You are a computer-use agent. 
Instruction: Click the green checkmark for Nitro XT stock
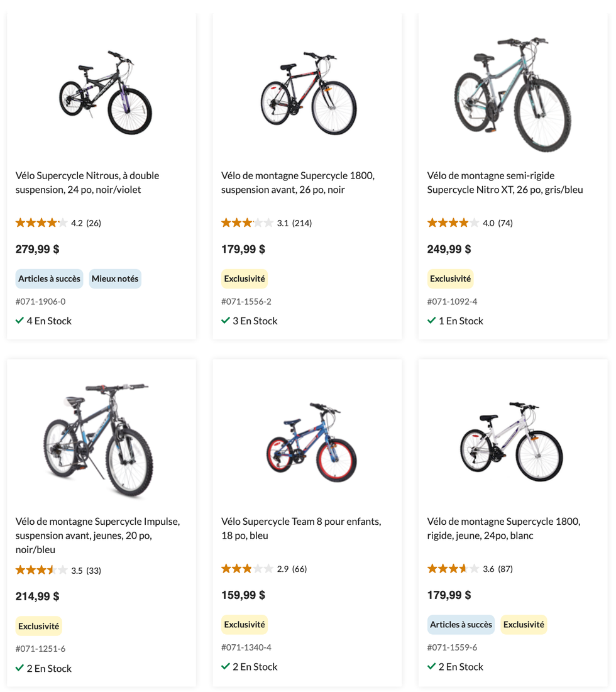pyautogui.click(x=431, y=321)
